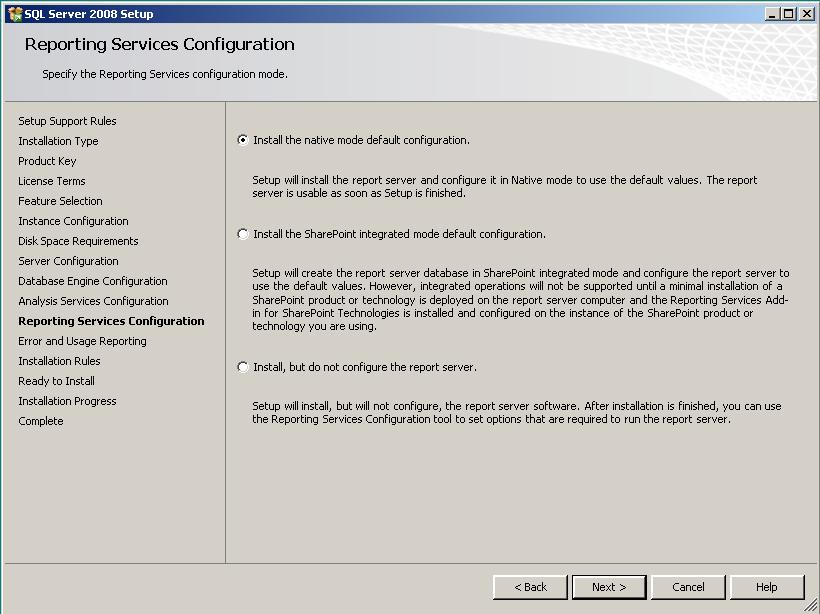
Task: Select native mode default configuration radio button
Action: click(242, 140)
